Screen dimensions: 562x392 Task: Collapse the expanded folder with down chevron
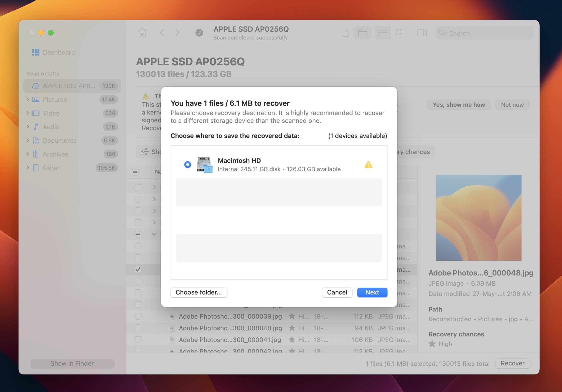(154, 234)
